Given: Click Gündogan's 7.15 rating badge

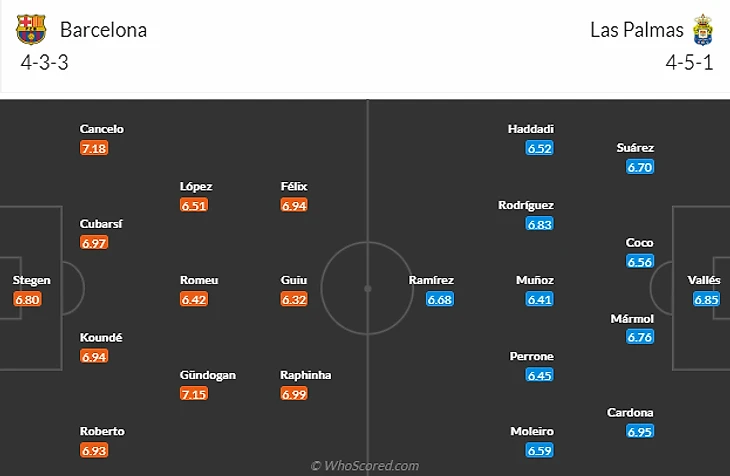Looking at the screenshot, I should point(195,394).
